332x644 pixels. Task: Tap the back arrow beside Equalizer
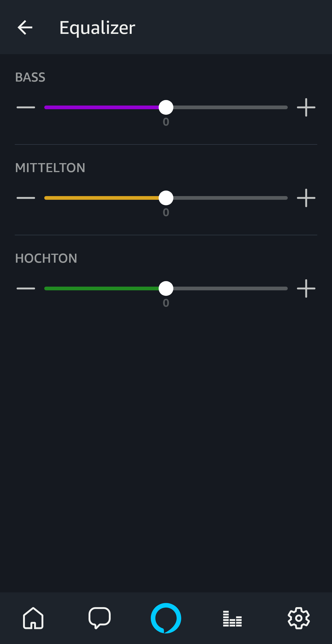click(x=25, y=27)
